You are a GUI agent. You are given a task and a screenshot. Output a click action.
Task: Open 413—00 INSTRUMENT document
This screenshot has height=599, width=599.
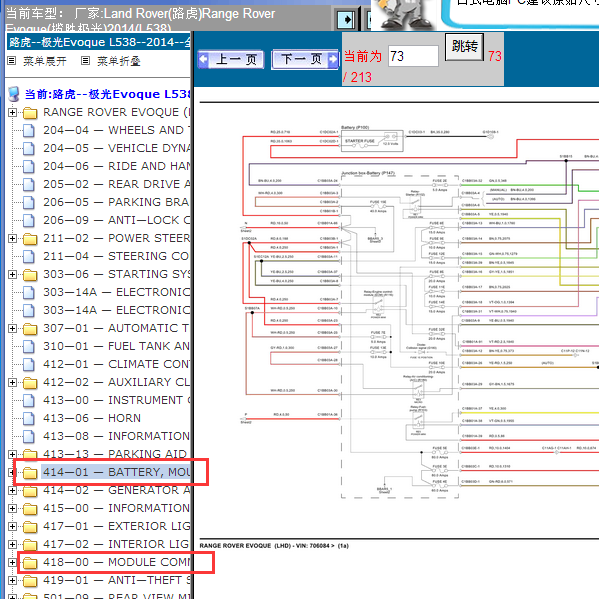point(117,400)
